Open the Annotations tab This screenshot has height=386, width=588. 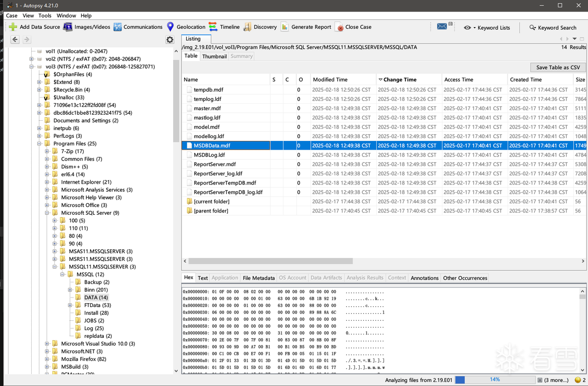[x=424, y=278]
